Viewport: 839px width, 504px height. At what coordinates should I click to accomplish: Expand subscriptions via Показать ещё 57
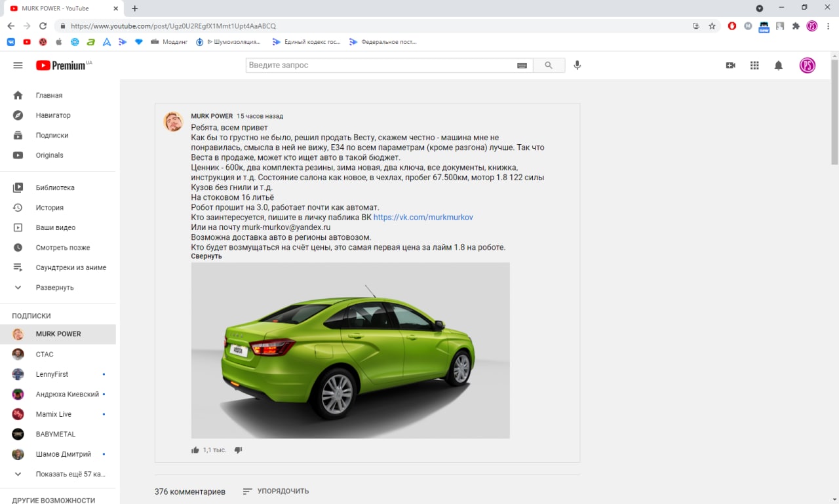58,474
